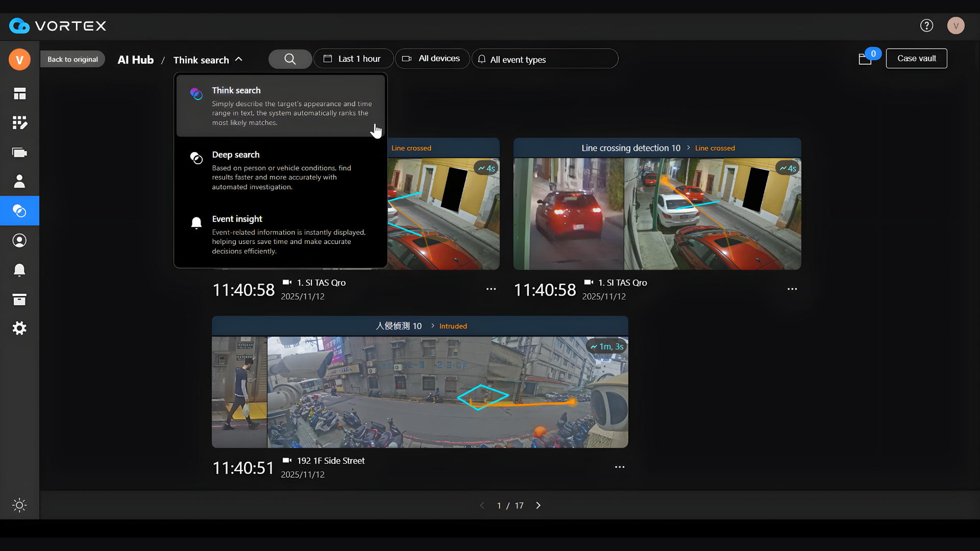Select the camera devices icon in the sidebar

coord(19,152)
